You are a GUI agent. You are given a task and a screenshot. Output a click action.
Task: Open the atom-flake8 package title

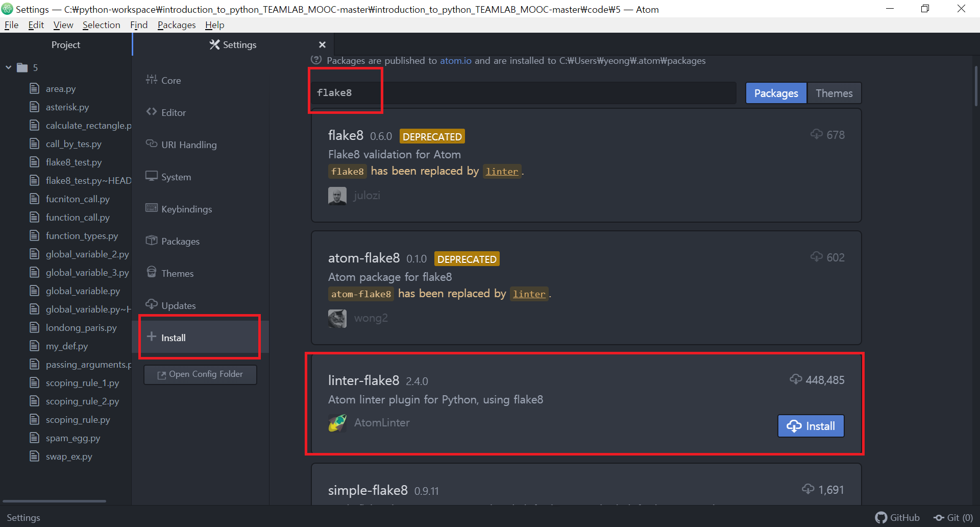(x=363, y=258)
